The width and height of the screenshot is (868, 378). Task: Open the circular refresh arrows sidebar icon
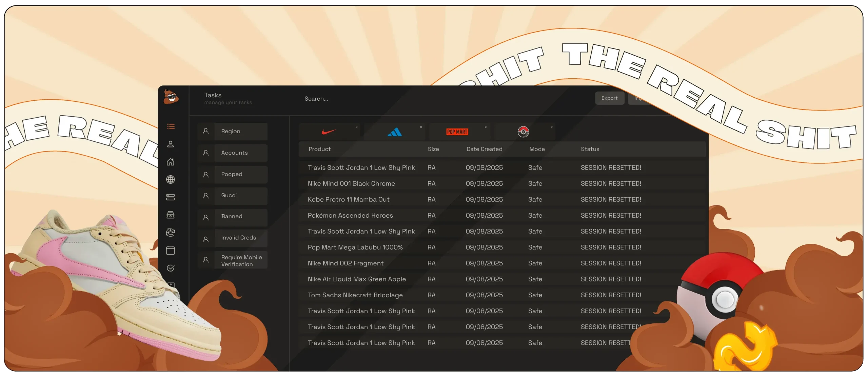point(171,232)
